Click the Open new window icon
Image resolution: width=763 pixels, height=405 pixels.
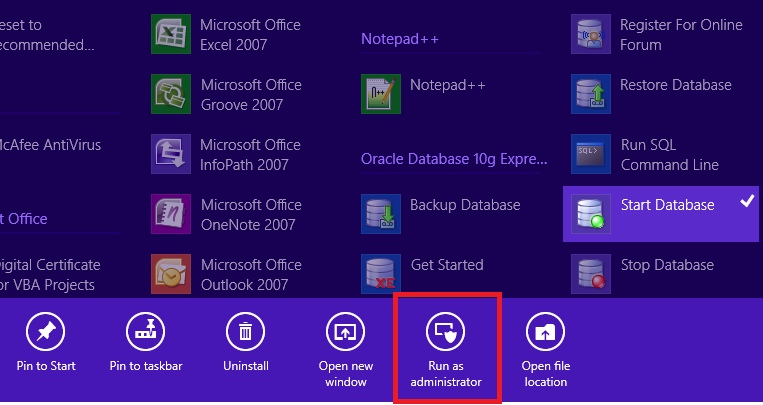345,331
